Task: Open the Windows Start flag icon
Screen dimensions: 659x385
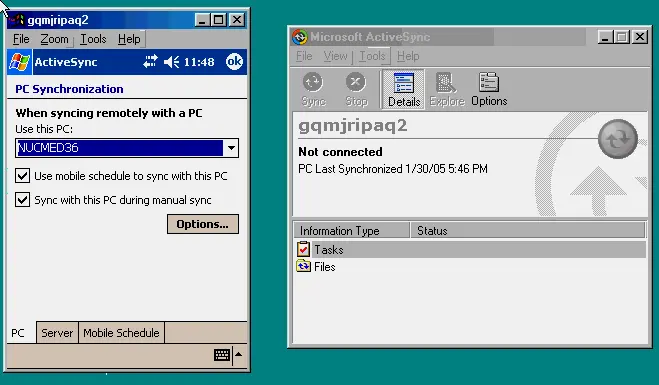Action: coord(19,62)
